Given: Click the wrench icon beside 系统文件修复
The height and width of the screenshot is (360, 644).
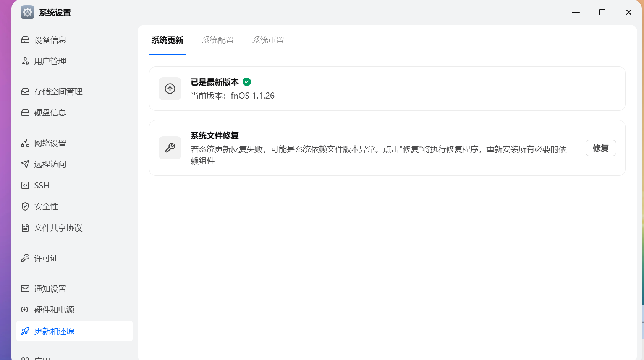Looking at the screenshot, I should click(x=170, y=148).
